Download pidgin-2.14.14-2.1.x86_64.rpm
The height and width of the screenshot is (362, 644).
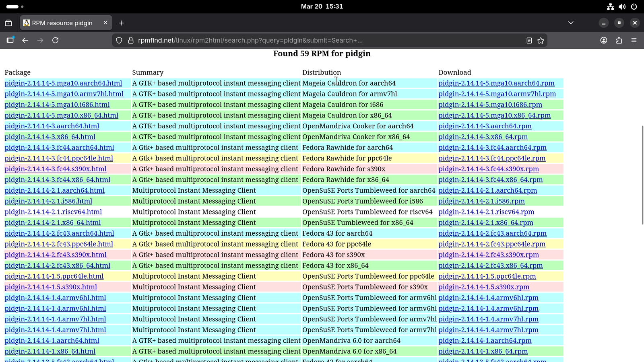pyautogui.click(x=486, y=222)
